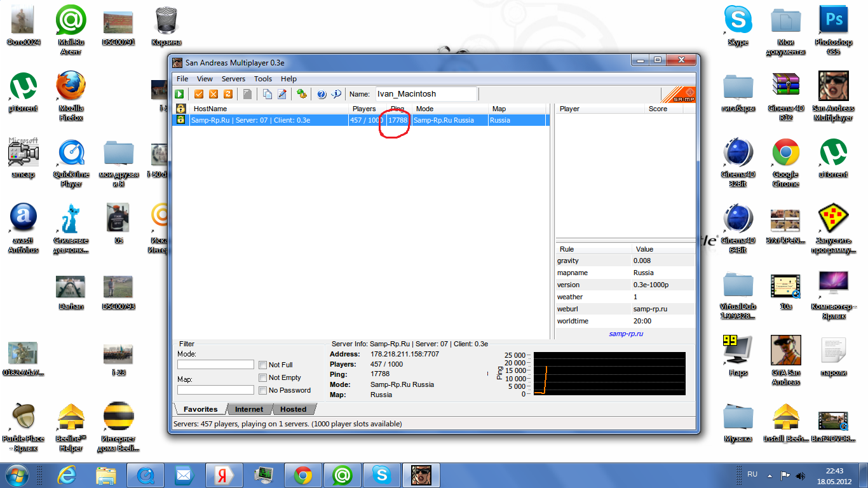Image resolution: width=868 pixels, height=488 pixels.
Task: Open Settings with the gears toolbar icon
Action: (x=302, y=94)
